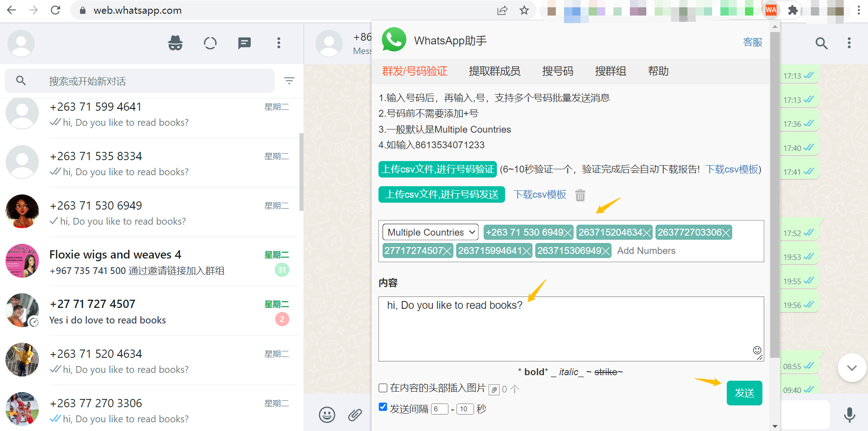Click the Add Numbers input field
This screenshot has width=868, height=431.
[x=646, y=251]
